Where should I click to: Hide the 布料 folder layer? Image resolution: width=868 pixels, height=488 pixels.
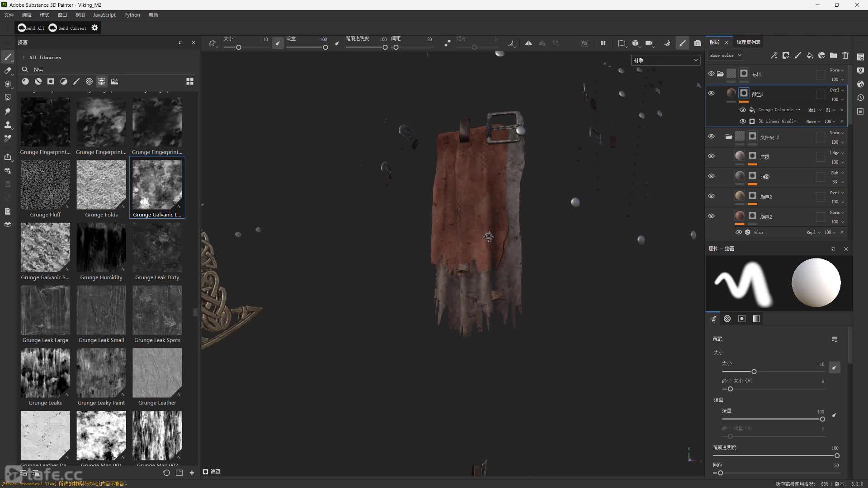711,74
